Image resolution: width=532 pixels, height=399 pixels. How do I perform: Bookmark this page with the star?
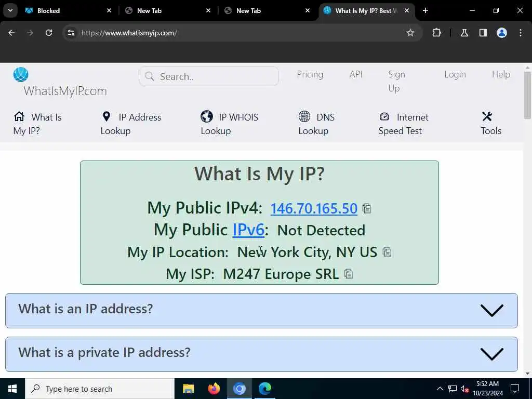tap(410, 33)
